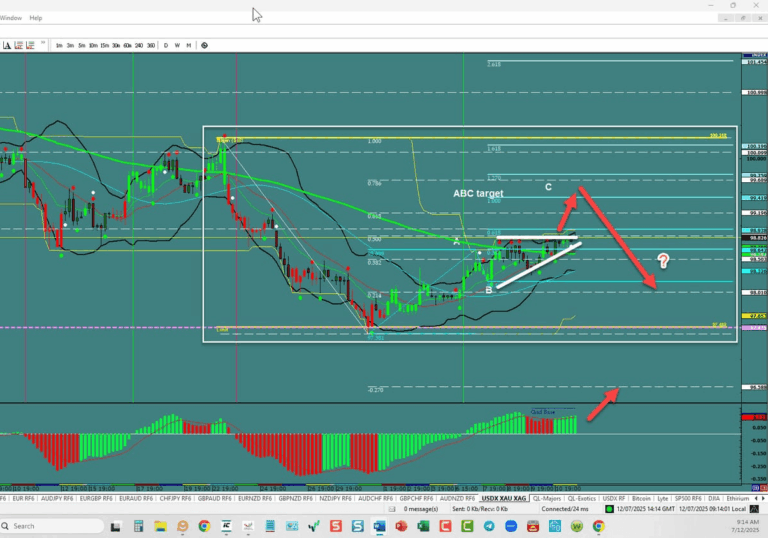Open the EURAUD RF6 tab
768x538 pixels.
(x=136, y=498)
